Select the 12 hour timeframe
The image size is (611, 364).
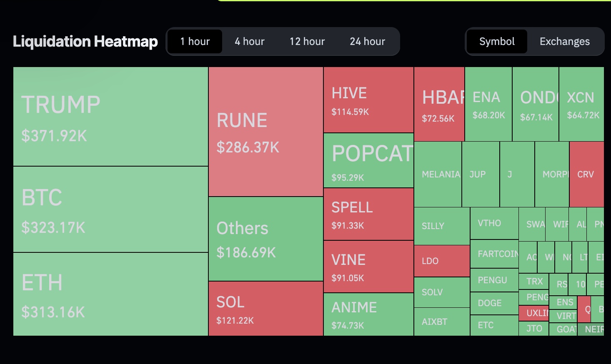click(x=307, y=41)
